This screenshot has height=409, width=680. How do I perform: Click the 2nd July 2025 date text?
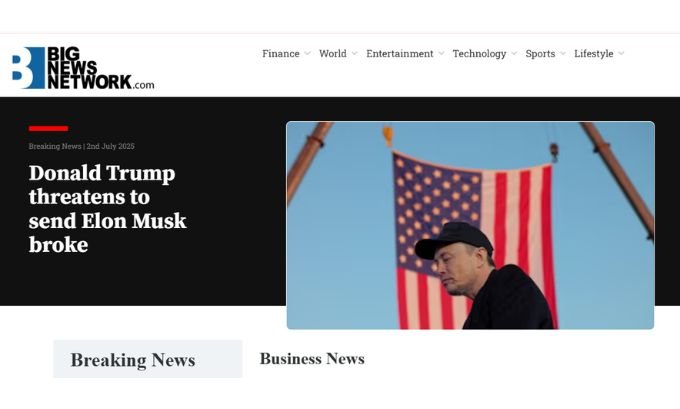point(111,146)
